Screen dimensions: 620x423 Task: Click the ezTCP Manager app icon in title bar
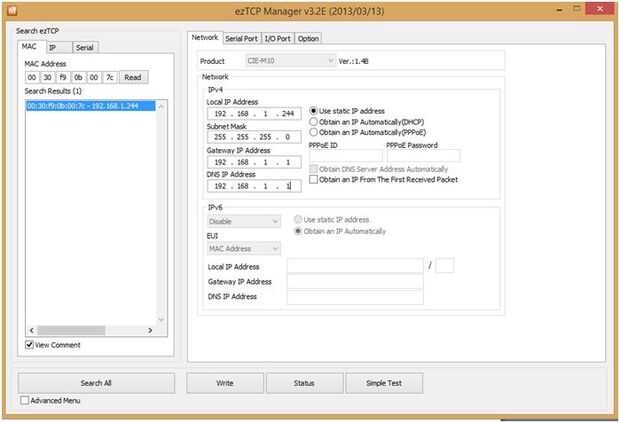tap(12, 10)
